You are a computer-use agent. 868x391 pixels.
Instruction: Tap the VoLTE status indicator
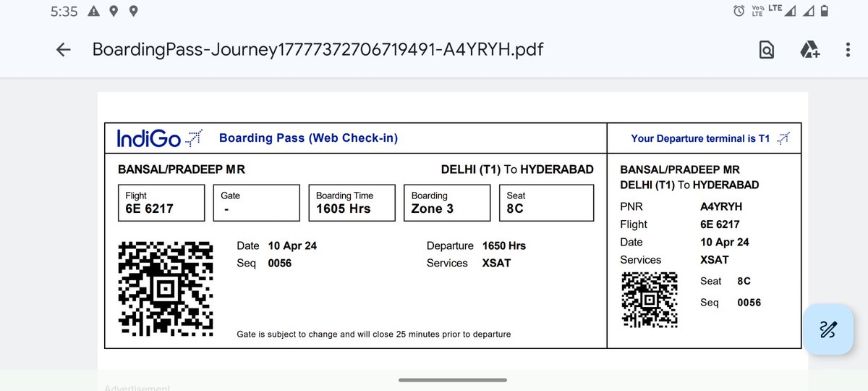[x=757, y=11]
